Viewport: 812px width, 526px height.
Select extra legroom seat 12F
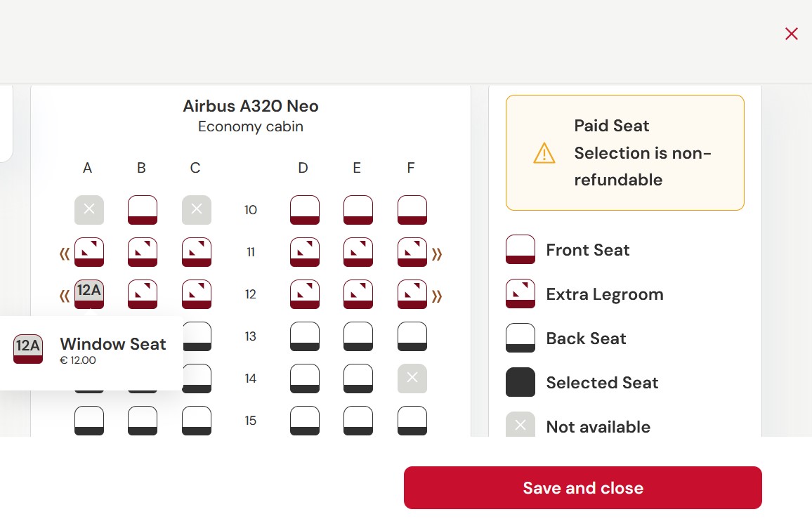[412, 294]
